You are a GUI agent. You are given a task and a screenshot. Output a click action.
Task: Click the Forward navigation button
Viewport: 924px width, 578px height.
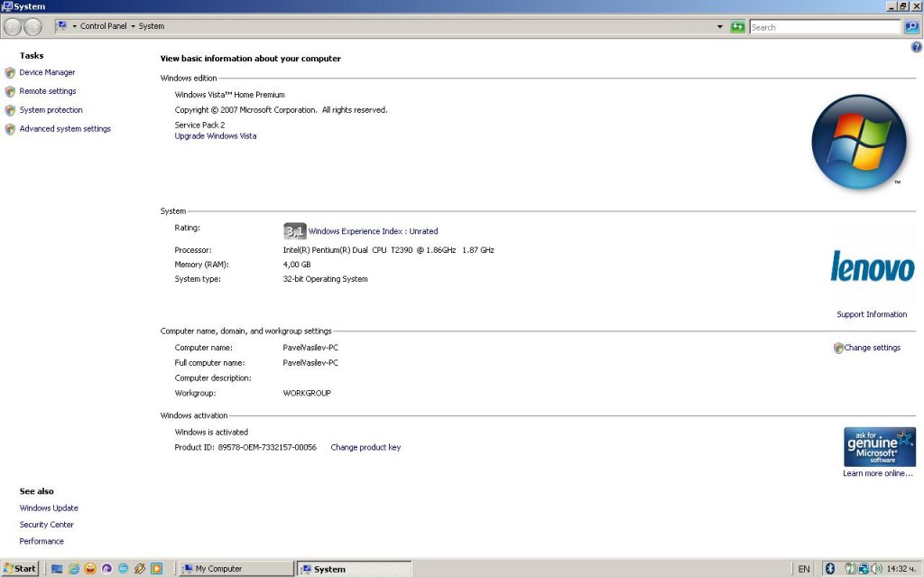point(32,26)
